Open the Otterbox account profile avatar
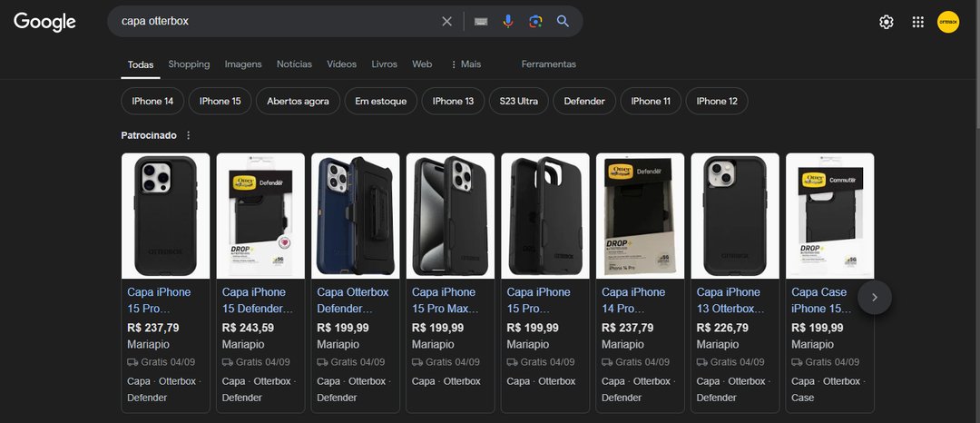 948,22
